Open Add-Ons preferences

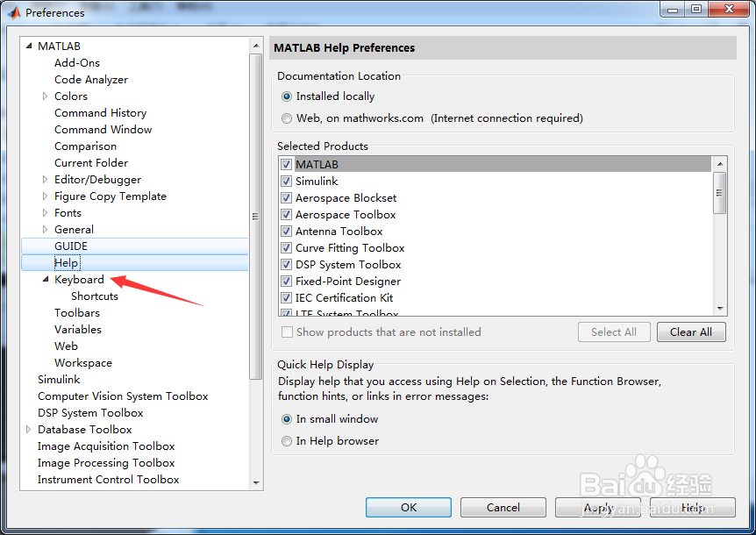[77, 62]
